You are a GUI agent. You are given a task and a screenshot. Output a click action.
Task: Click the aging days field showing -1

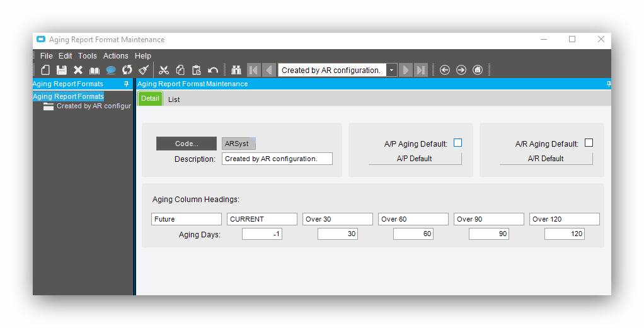[262, 234]
